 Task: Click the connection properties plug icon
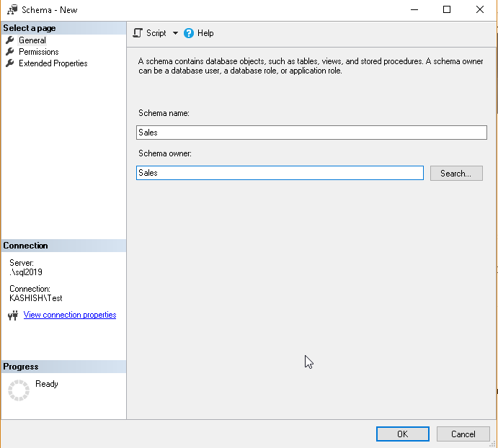(13, 315)
